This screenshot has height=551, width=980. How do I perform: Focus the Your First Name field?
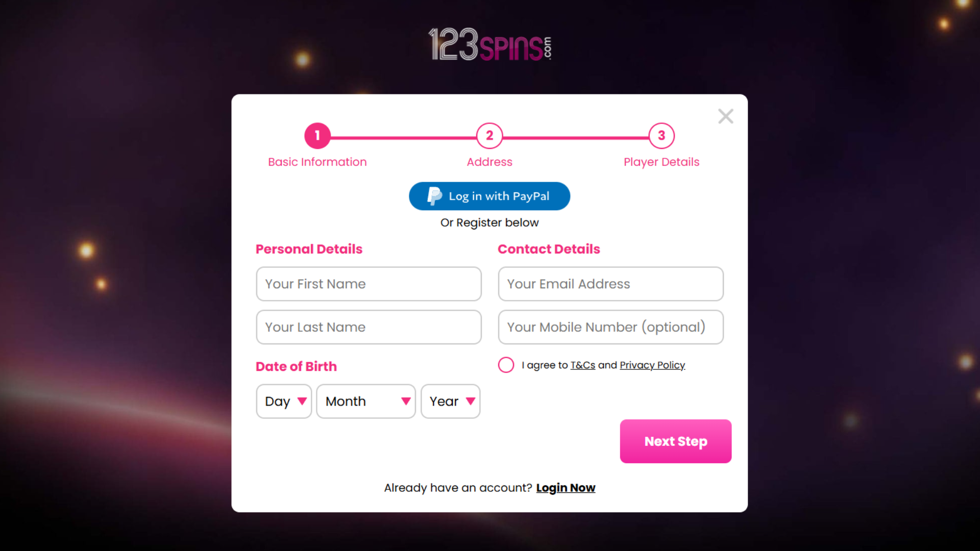(369, 284)
